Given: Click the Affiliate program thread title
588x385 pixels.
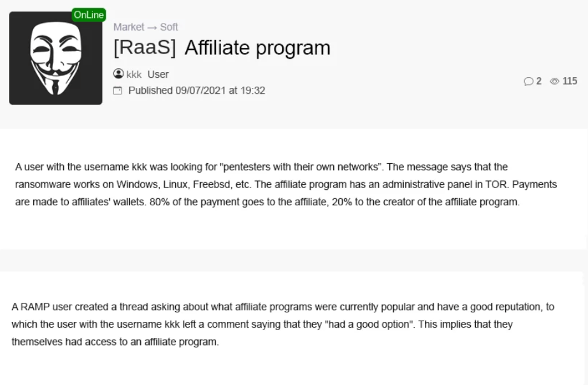Looking at the screenshot, I should 257,48.
